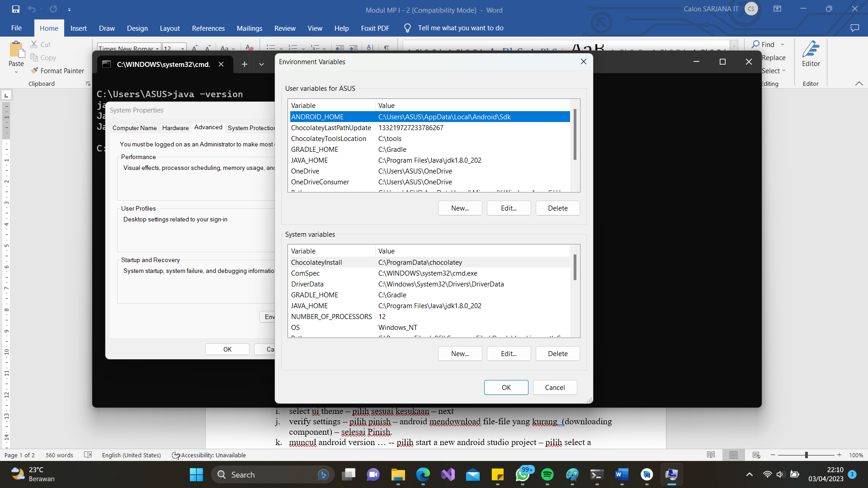This screenshot has height=488, width=868.
Task: Click the Cut icon
Action: tap(34, 44)
